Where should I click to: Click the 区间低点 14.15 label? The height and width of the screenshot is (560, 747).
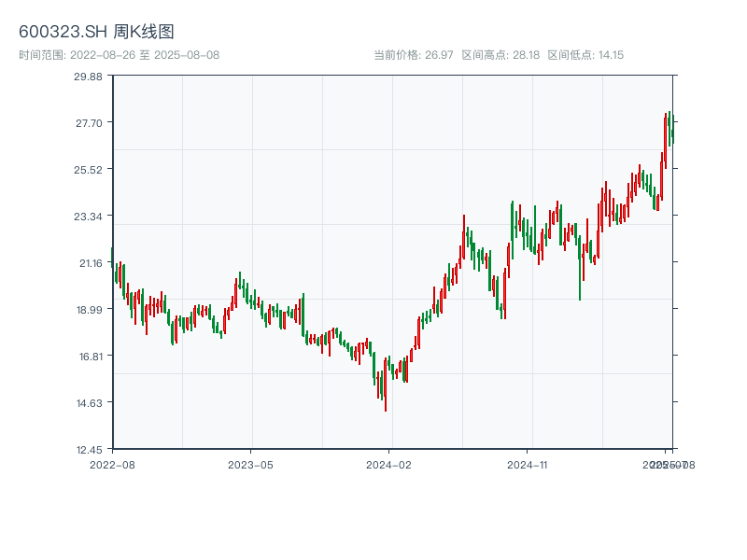pyautogui.click(x=585, y=55)
